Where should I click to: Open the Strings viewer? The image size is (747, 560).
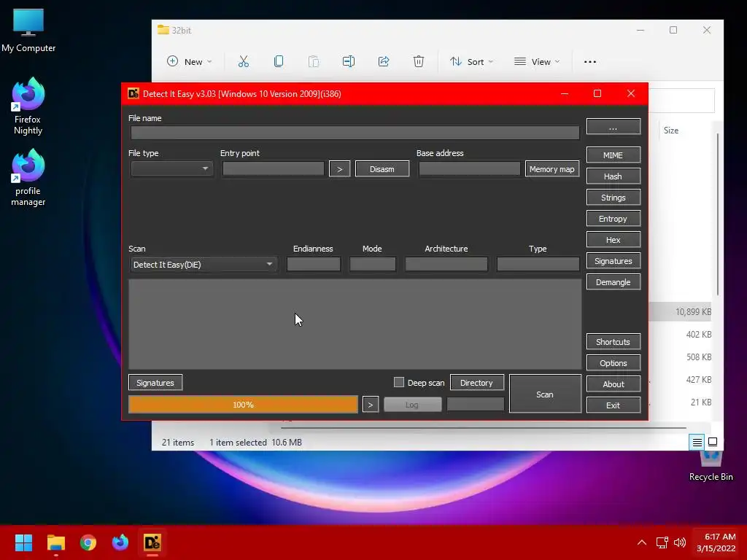(613, 198)
